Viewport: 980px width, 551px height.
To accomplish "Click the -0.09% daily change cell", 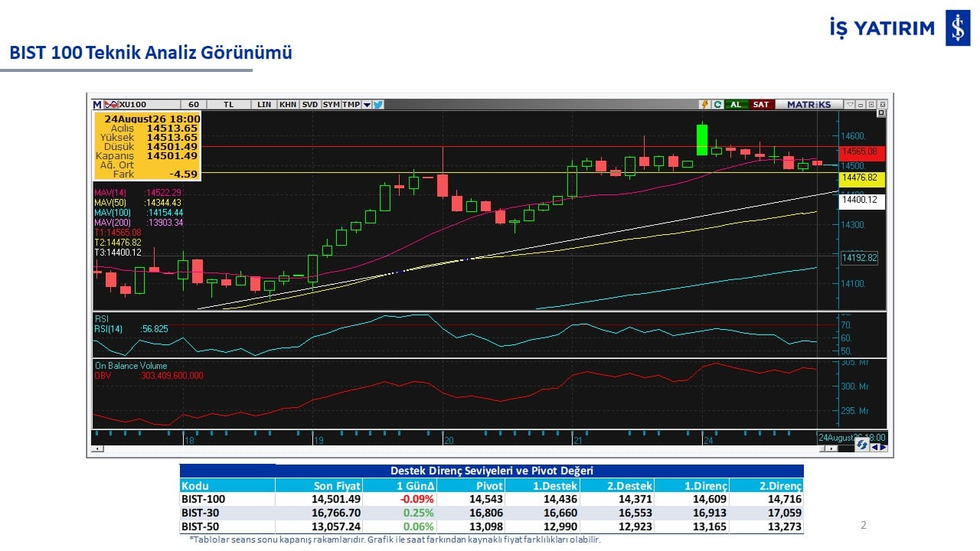I will [417, 498].
